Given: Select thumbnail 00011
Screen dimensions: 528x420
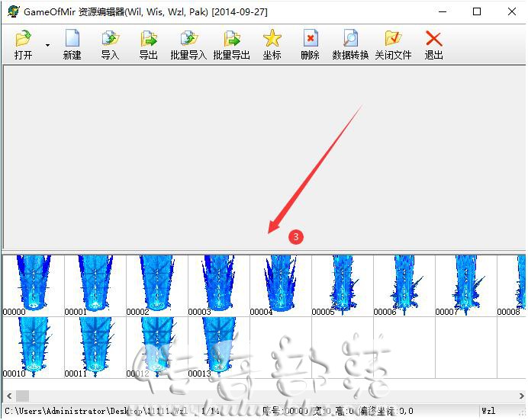Looking at the screenshot, I should [95, 348].
